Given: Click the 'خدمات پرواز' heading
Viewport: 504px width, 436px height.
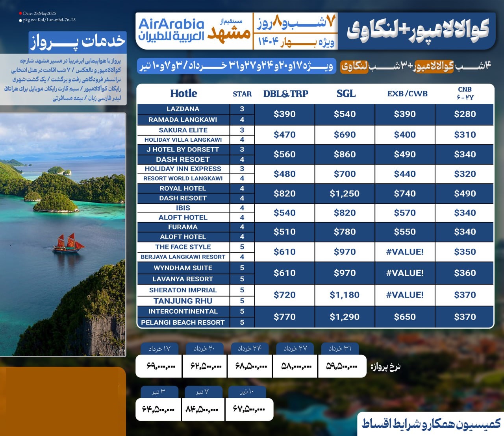Looking at the screenshot, I should point(78,42).
